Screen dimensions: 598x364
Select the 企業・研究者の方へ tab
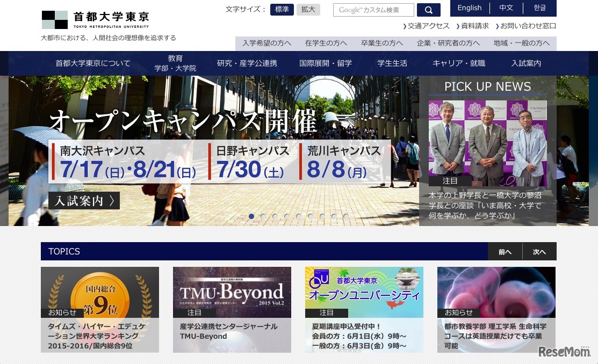click(448, 43)
